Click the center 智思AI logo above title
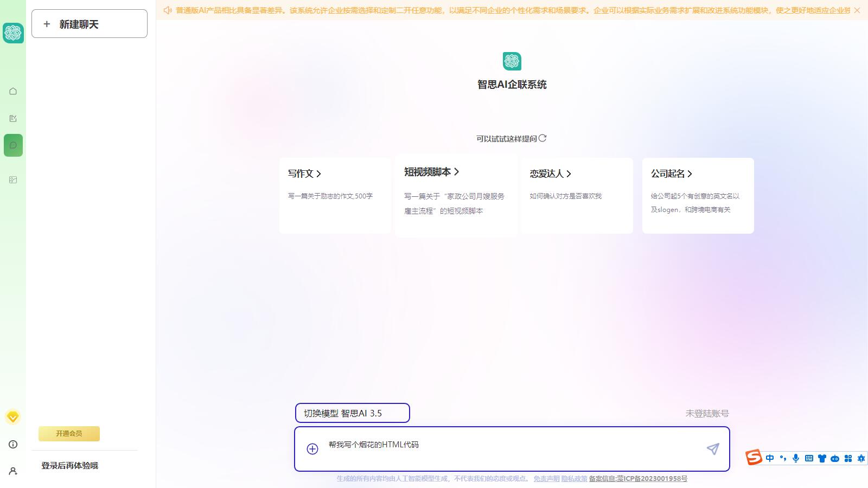The height and width of the screenshot is (488, 868). click(512, 61)
